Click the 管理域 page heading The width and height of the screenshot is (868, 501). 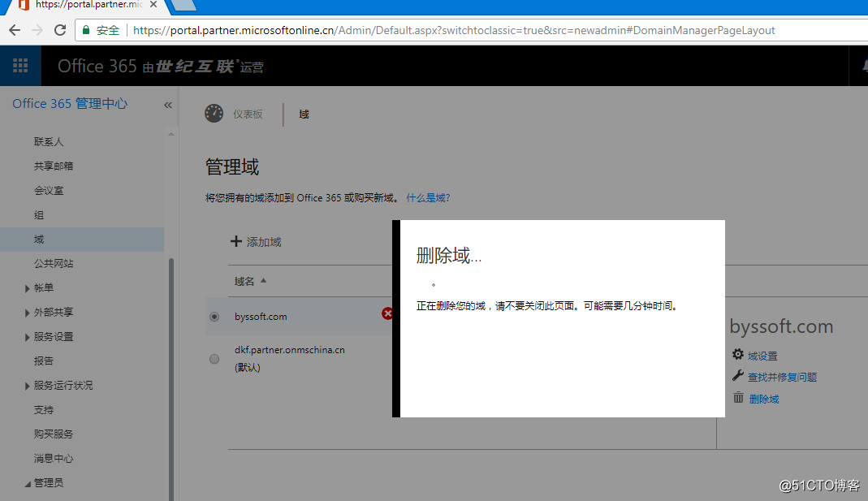232,166
